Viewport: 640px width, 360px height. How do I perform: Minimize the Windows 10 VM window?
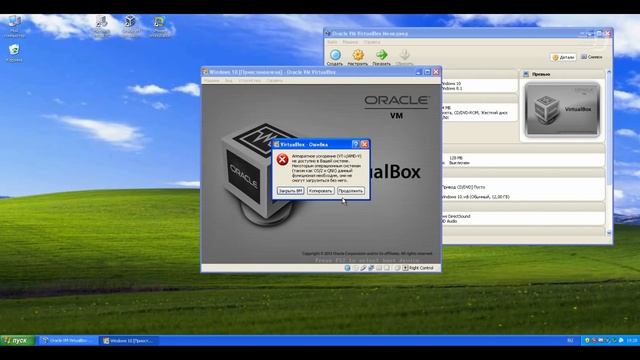419,72
